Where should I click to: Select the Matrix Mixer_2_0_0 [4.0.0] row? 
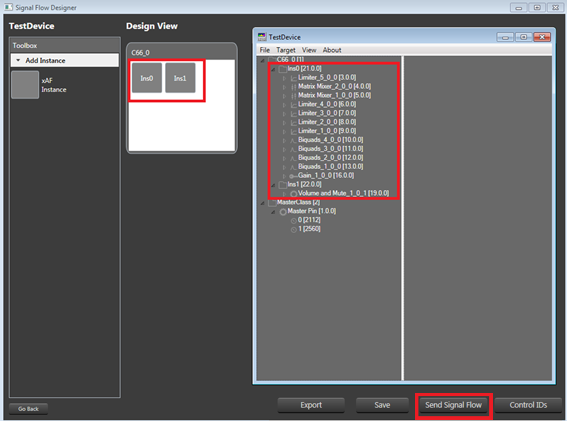click(x=334, y=86)
